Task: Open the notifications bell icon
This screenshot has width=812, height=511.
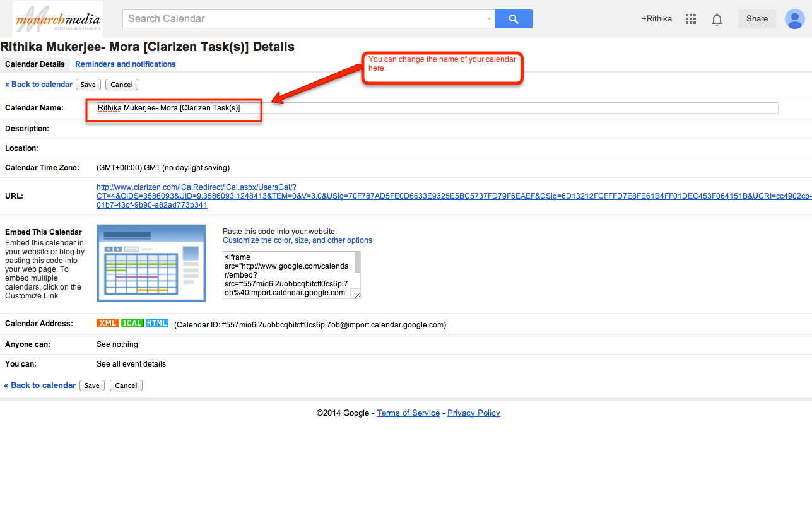Action: click(717, 19)
